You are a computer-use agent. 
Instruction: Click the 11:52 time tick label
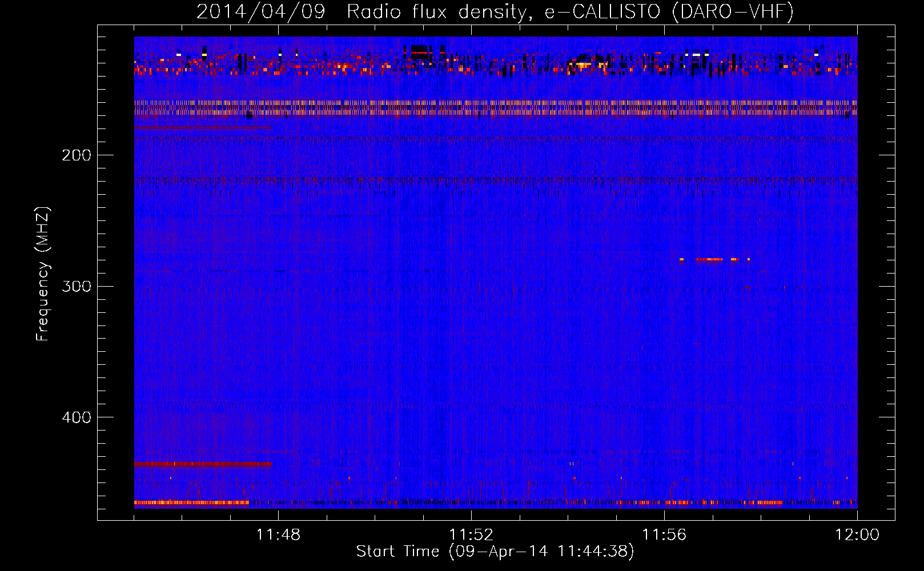471,535
